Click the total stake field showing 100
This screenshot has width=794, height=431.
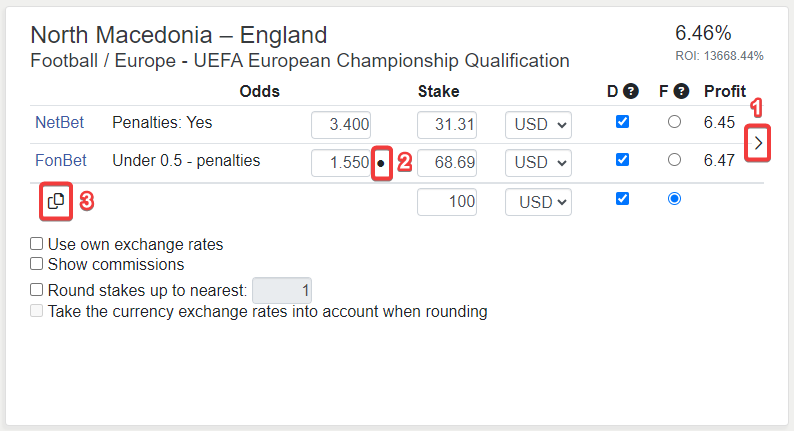coord(447,202)
